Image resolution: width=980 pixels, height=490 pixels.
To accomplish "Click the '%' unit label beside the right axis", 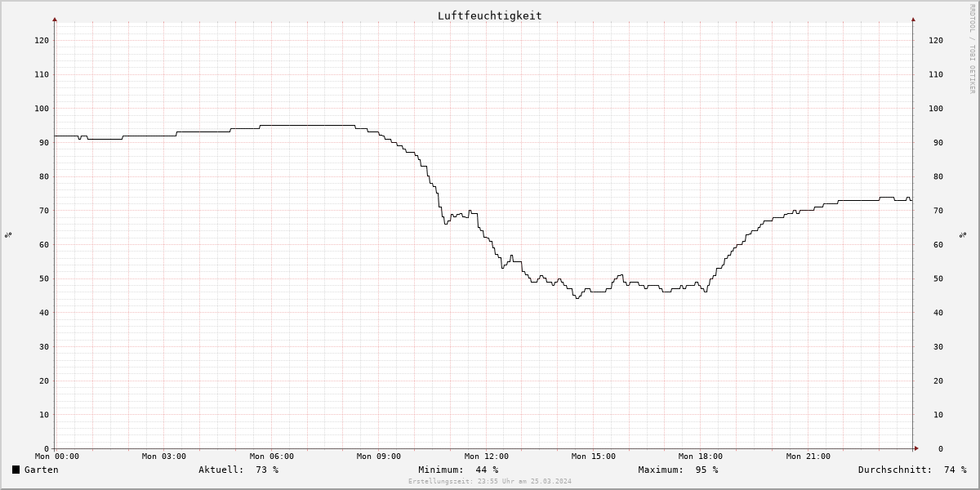I will [x=963, y=235].
